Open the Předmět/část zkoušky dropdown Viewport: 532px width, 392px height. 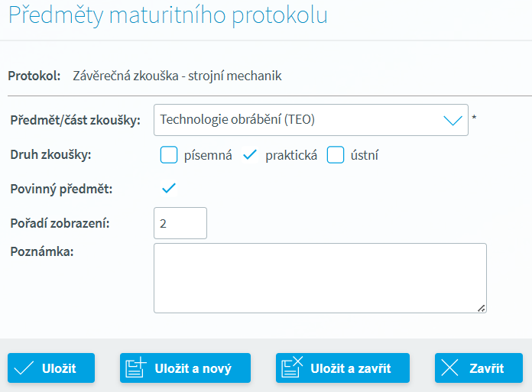click(311, 120)
